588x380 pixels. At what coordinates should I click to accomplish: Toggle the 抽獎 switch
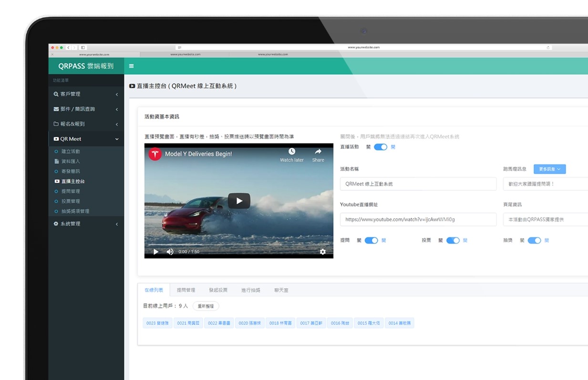[x=534, y=241]
